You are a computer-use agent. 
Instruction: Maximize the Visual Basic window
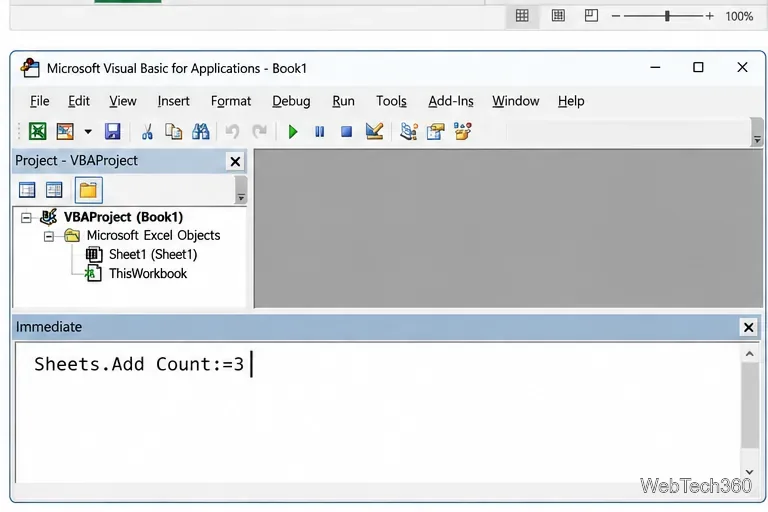click(x=698, y=67)
